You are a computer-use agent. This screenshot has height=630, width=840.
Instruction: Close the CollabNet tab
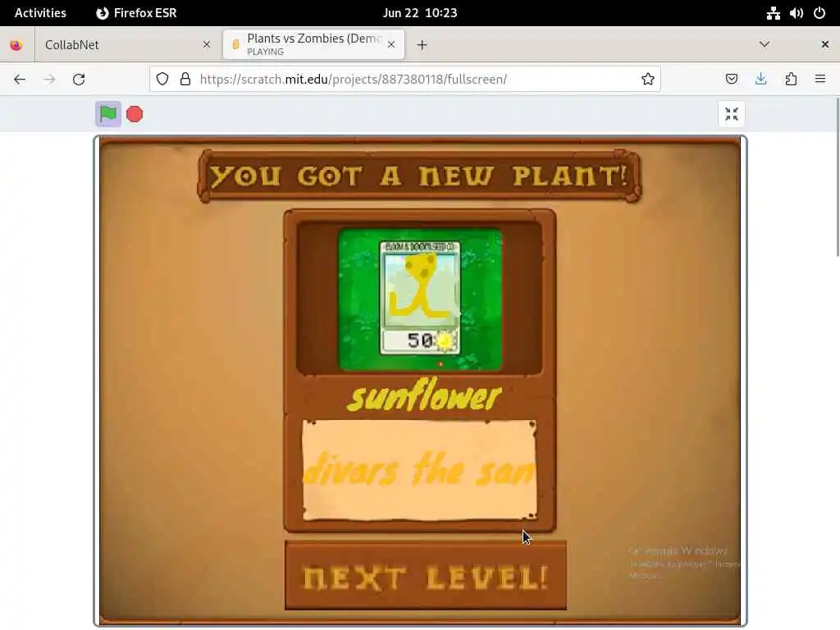pyautogui.click(x=206, y=44)
